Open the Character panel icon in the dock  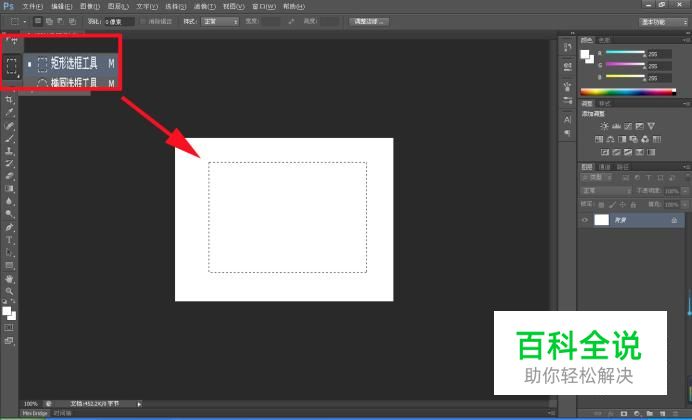click(568, 120)
